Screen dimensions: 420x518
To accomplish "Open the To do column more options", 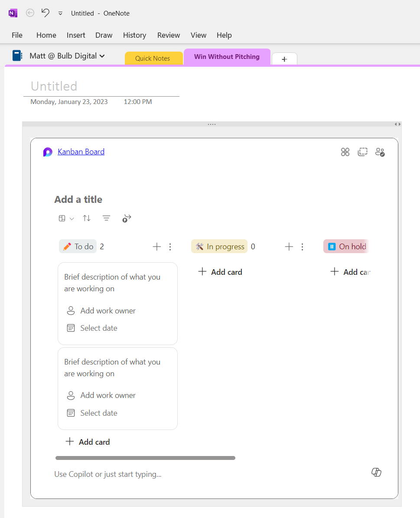I will 170,247.
